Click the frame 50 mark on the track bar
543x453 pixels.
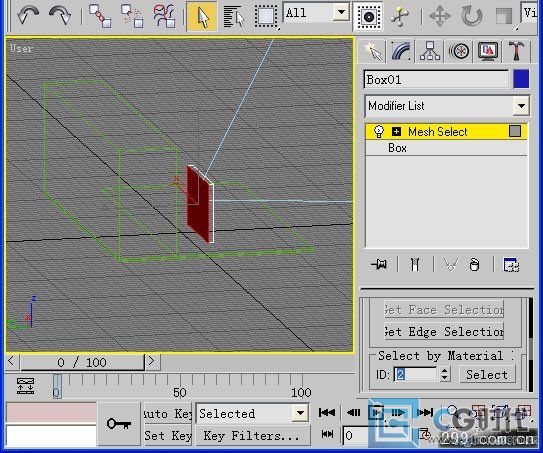tap(180, 392)
